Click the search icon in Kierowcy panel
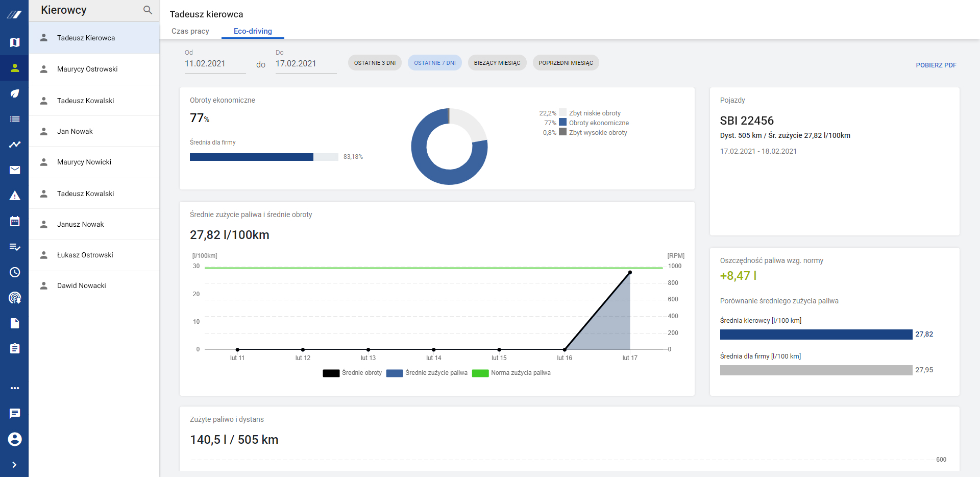Viewport: 980px width, 477px height. click(x=148, y=10)
